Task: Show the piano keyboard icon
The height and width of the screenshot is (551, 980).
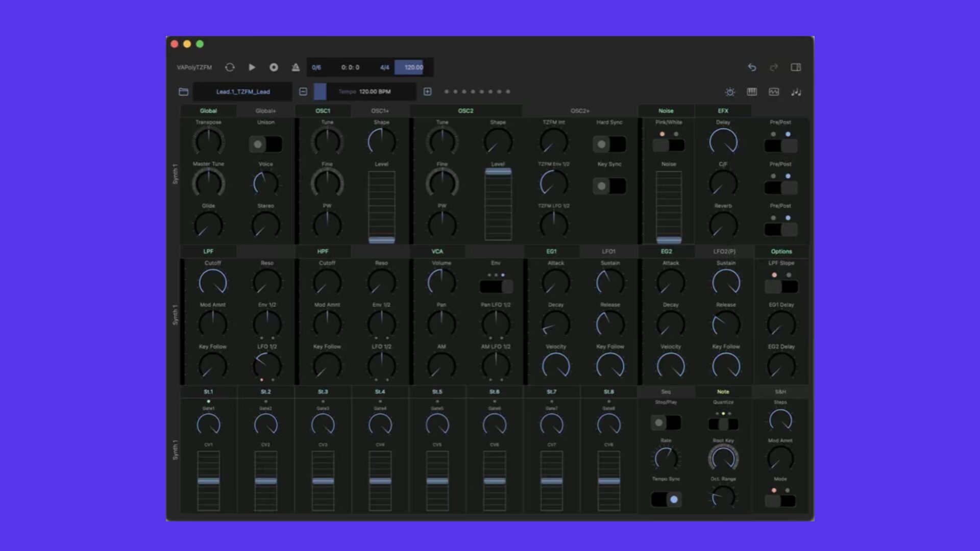Action: tap(752, 92)
